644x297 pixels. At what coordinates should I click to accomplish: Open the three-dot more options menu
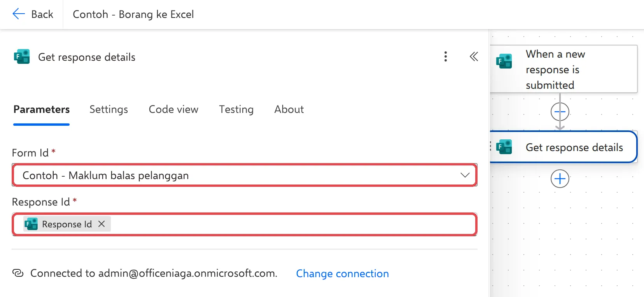446,57
